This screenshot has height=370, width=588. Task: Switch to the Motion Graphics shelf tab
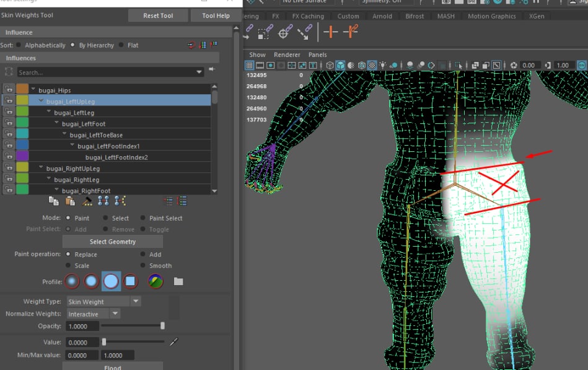[x=491, y=16]
